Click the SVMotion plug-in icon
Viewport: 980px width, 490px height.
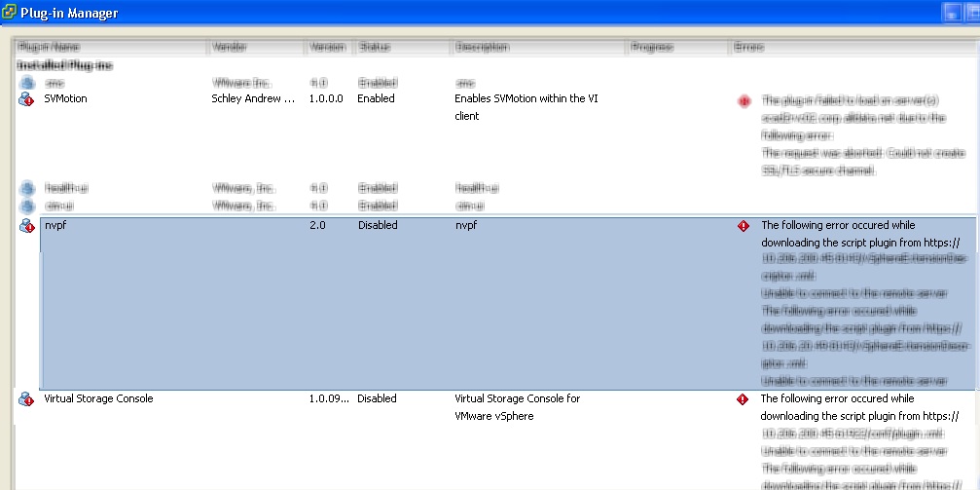26,99
